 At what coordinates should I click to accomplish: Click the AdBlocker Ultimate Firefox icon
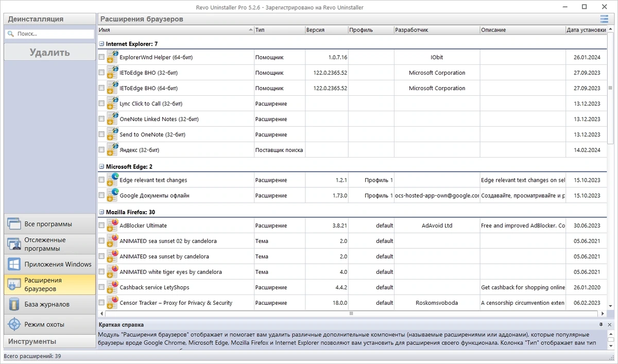coord(113,226)
